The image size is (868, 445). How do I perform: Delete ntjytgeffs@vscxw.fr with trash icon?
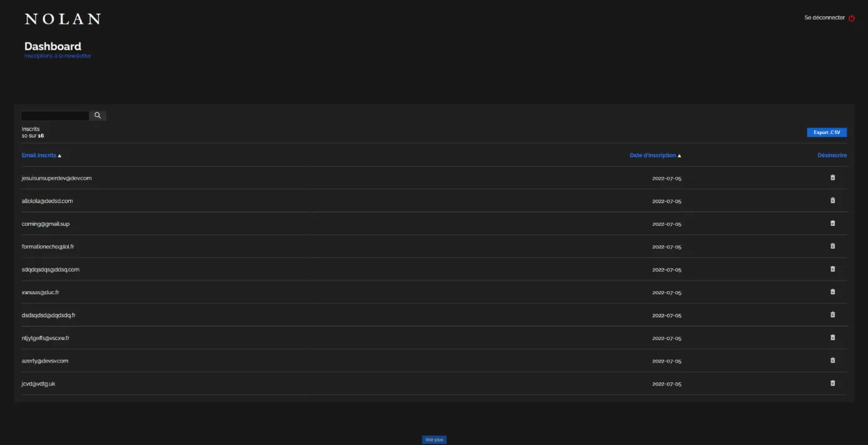pyautogui.click(x=833, y=338)
